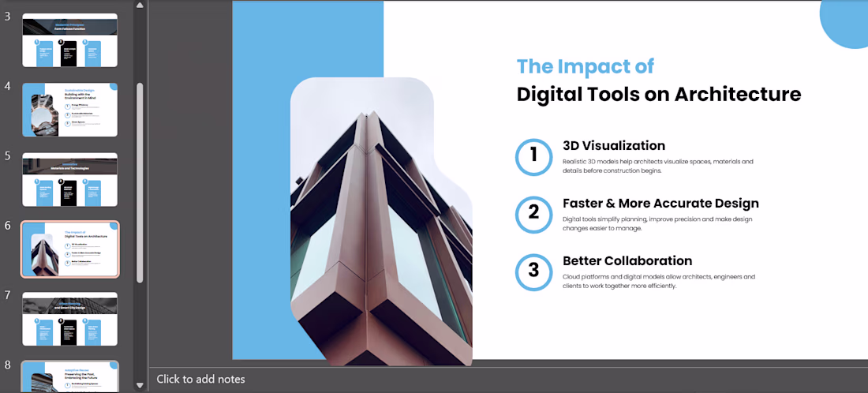Viewport: 868px width, 393px height.
Task: Click the 'Digital tools simplify planning' paragraph
Action: click(657, 223)
